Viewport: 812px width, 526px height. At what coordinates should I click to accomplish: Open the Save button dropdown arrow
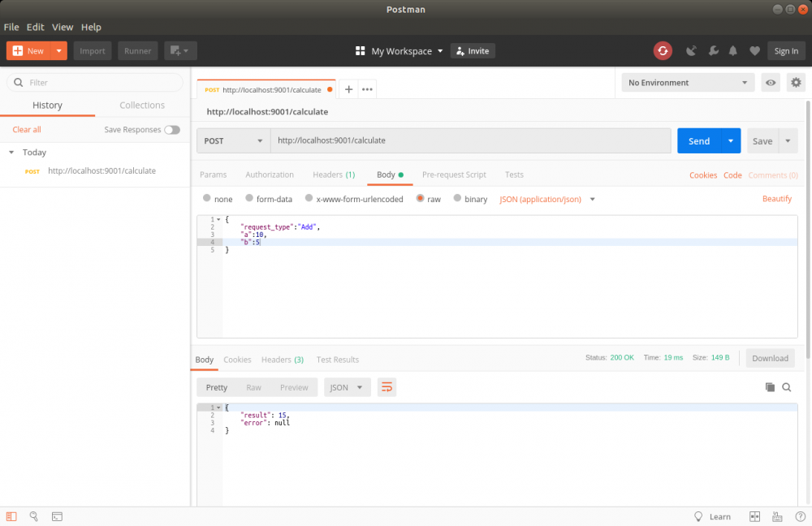point(788,140)
